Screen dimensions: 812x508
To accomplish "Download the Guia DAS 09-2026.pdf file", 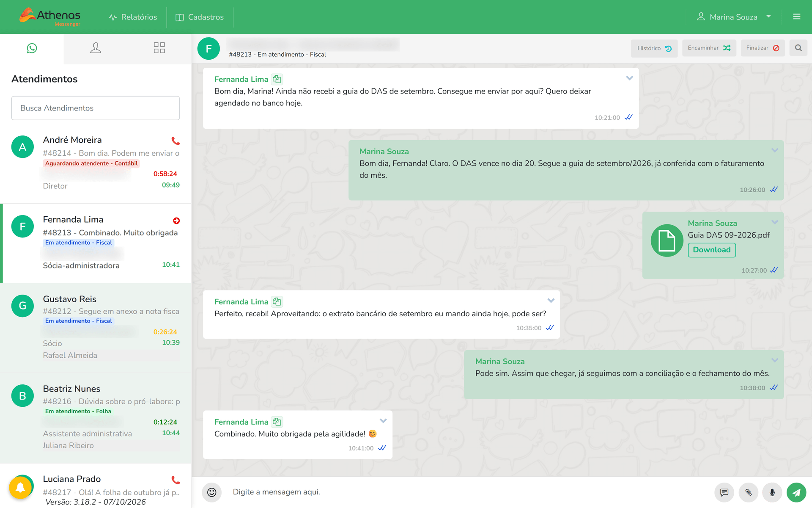I will [x=712, y=250].
